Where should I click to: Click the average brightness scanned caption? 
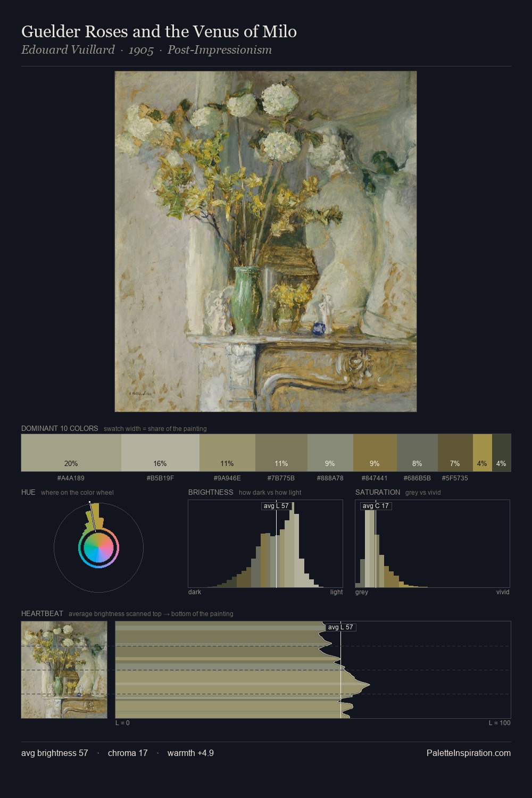click(151, 614)
